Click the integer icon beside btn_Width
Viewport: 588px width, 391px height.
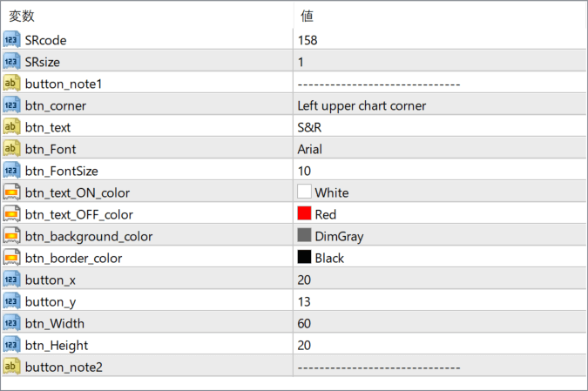(x=11, y=323)
